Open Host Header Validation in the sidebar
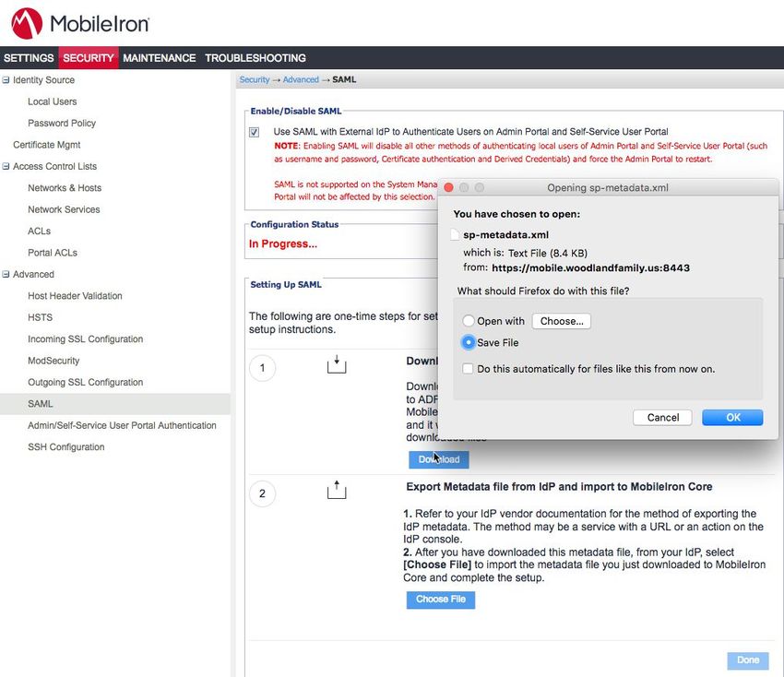The height and width of the screenshot is (677, 784). tap(75, 296)
